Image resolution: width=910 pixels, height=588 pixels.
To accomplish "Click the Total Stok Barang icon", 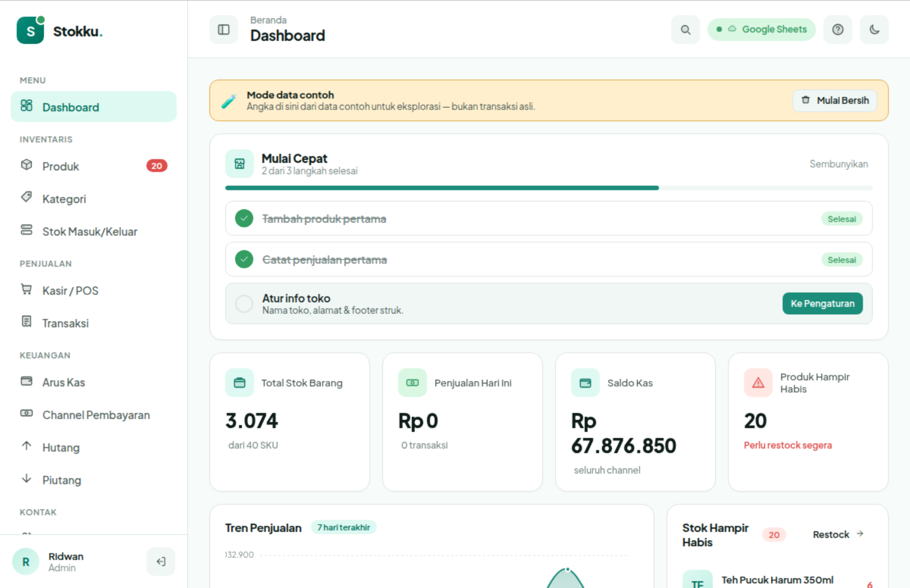I will pos(240,383).
